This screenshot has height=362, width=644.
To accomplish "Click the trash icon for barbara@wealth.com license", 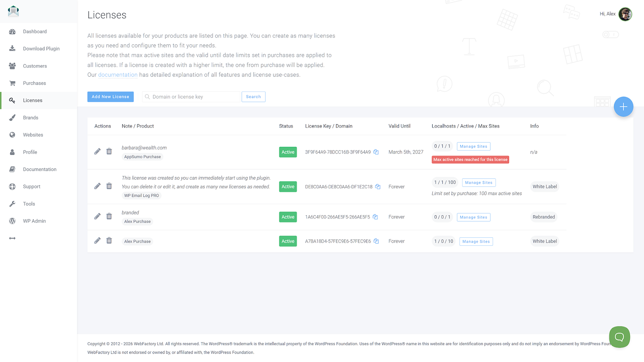I will coord(109,151).
